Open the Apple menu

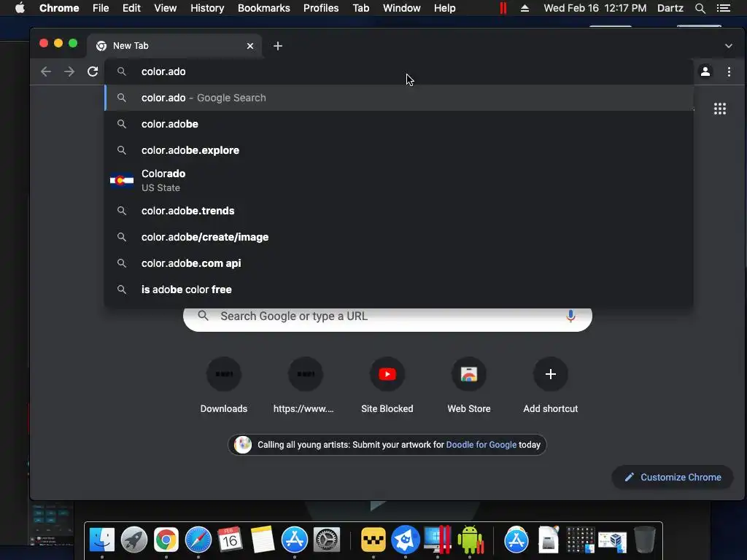point(20,8)
